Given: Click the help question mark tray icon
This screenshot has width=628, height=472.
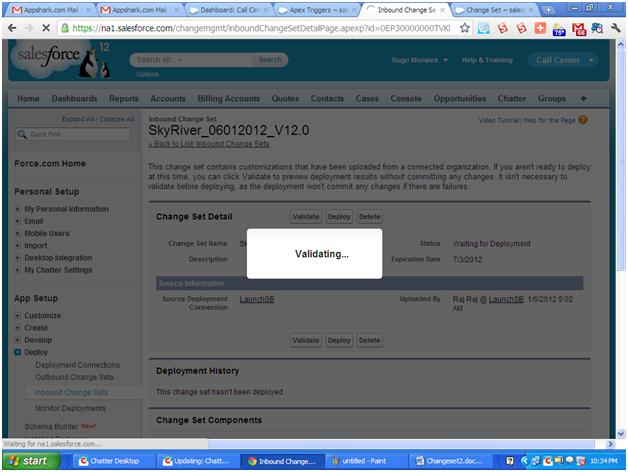Looking at the screenshot, I should [509, 461].
